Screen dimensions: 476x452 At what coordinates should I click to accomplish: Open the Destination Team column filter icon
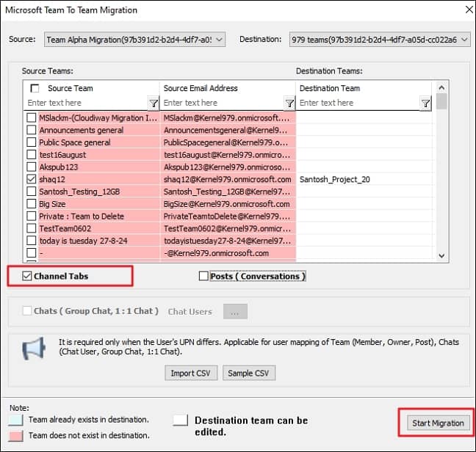[425, 103]
